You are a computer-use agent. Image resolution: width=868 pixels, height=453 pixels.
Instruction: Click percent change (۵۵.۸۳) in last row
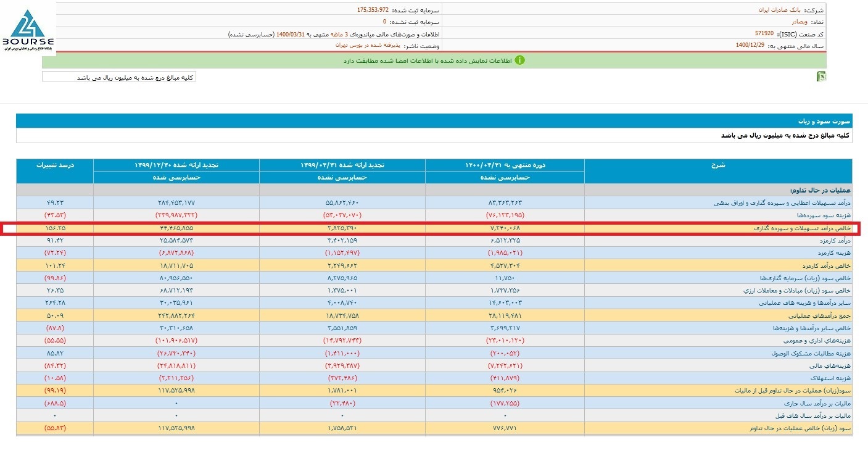click(55, 428)
